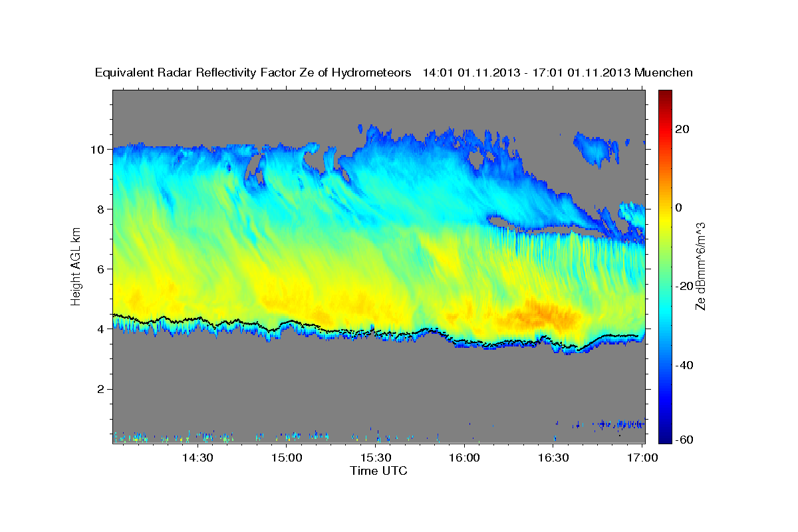Click the height tick label 4
Viewport: 798px width, 532px height.
click(x=102, y=329)
